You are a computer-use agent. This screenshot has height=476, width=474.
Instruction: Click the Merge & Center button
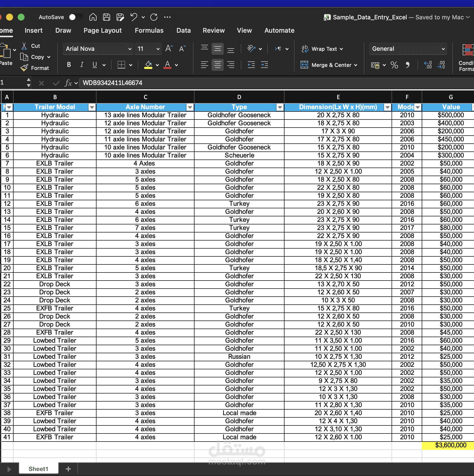pyautogui.click(x=326, y=65)
